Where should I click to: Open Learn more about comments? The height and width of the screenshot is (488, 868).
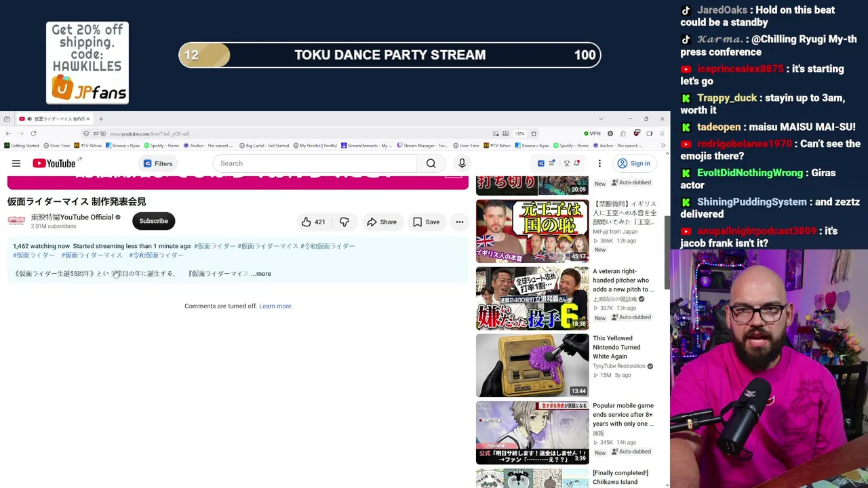tap(275, 306)
